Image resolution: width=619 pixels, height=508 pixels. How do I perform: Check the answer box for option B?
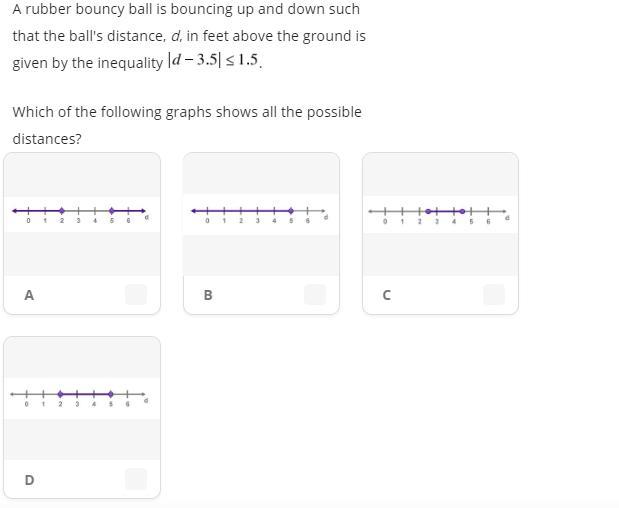(315, 294)
